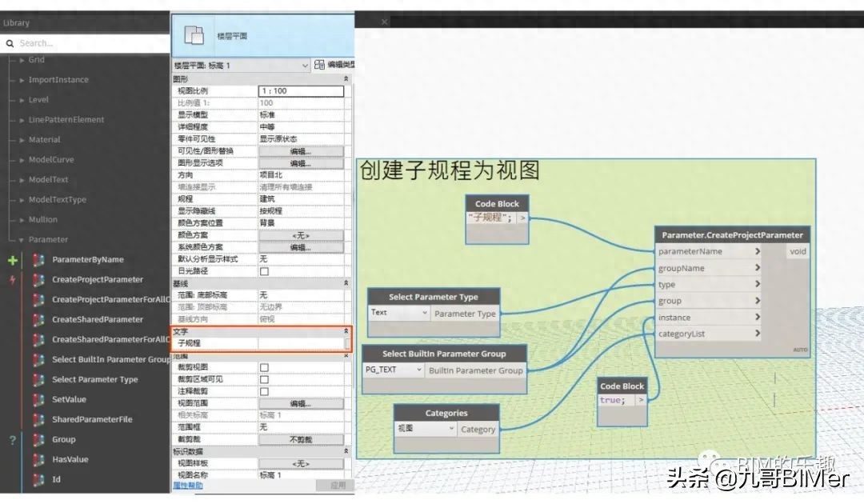Toggle the 日光路径 checkbox

pyautogui.click(x=265, y=271)
